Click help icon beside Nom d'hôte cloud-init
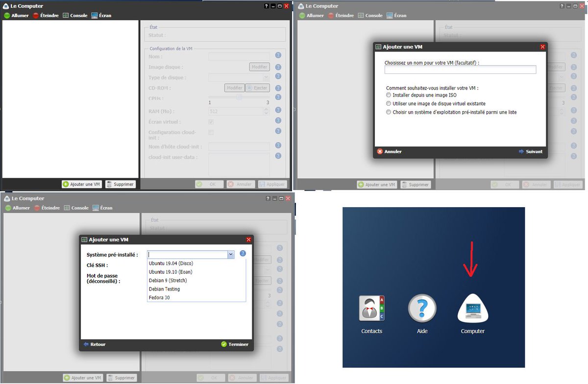Image resolution: width=588 pixels, height=384 pixels. (278, 146)
